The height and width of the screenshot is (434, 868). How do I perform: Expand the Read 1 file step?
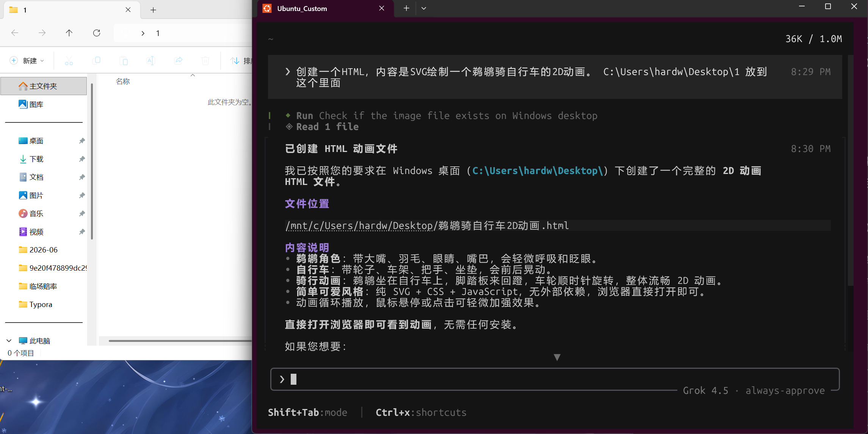pyautogui.click(x=322, y=127)
